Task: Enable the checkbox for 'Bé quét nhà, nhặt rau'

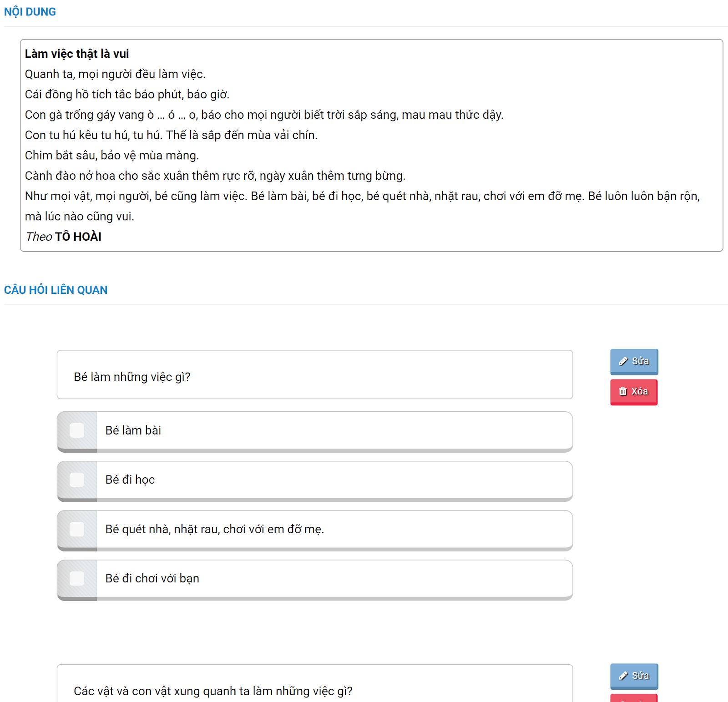Action: (x=77, y=529)
